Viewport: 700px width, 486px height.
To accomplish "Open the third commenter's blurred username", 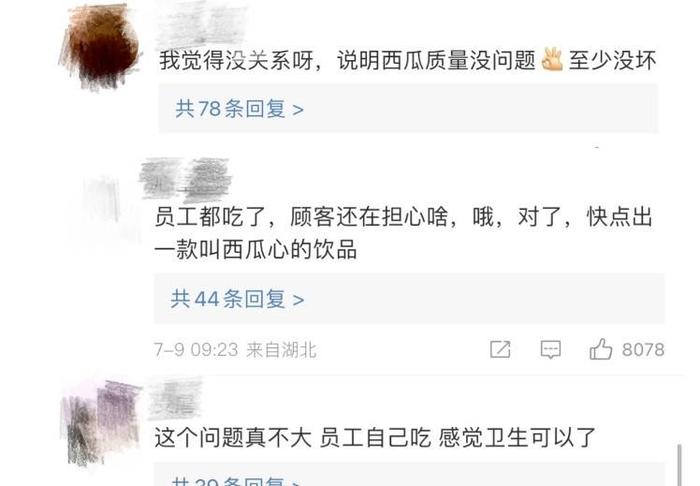I will pyautogui.click(x=175, y=398).
